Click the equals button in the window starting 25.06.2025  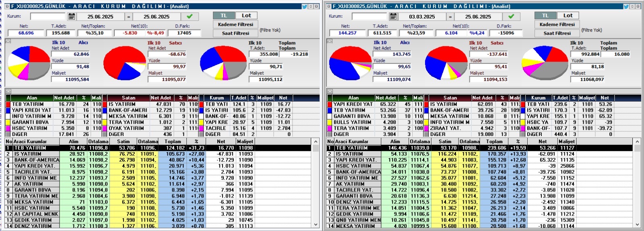pos(128,17)
